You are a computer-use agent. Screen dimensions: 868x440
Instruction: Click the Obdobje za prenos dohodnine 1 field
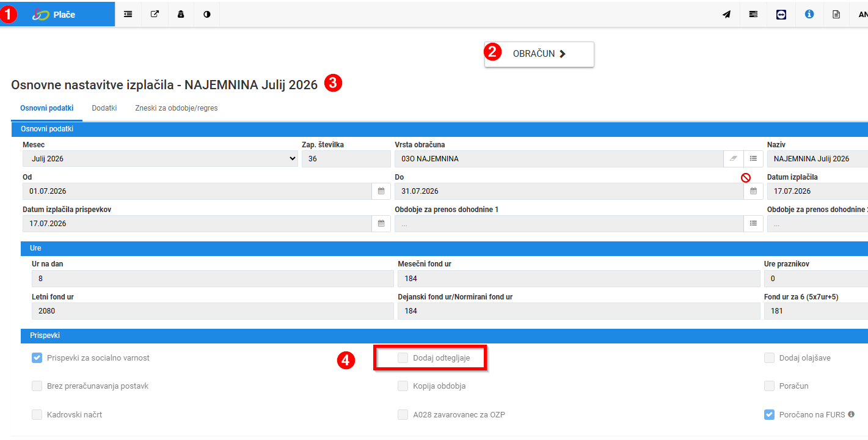[569, 224]
